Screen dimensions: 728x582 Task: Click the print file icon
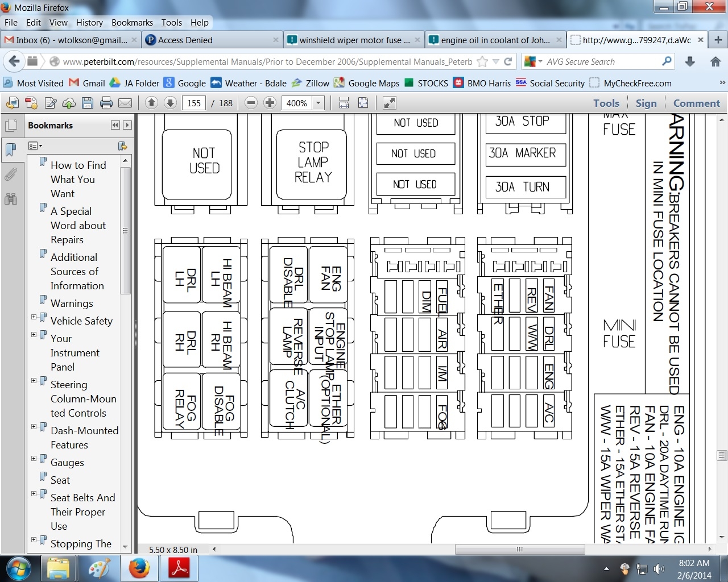coord(106,103)
